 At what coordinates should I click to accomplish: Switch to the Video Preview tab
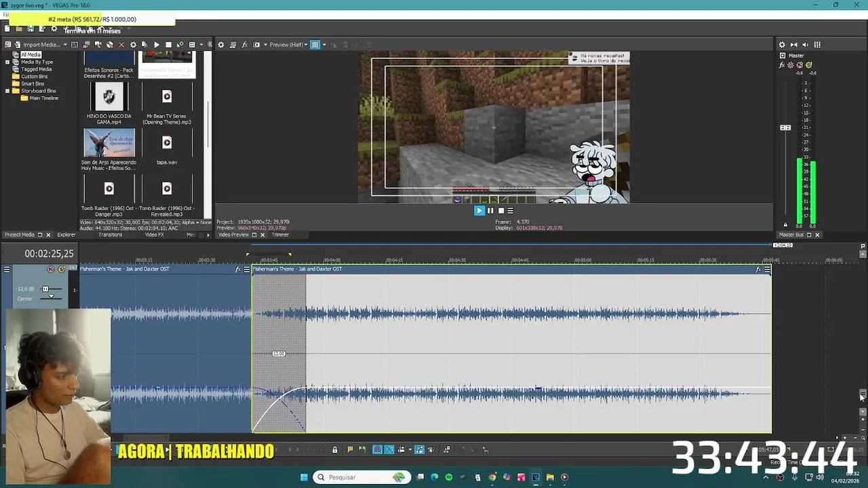[233, 235]
